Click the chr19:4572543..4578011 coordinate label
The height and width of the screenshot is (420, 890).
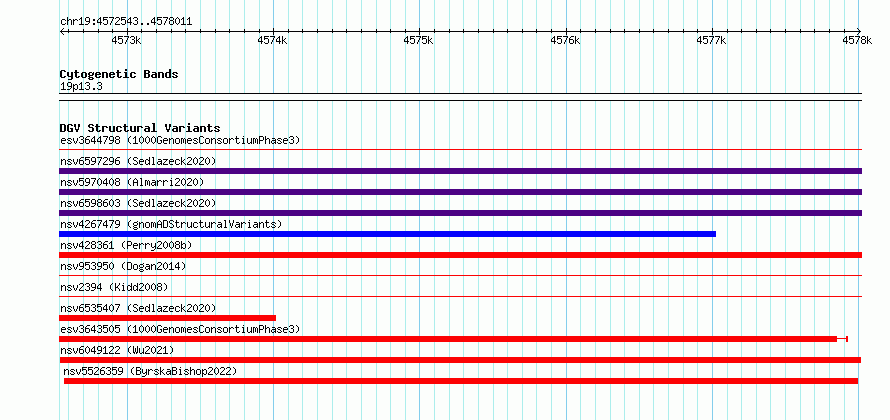point(126,22)
